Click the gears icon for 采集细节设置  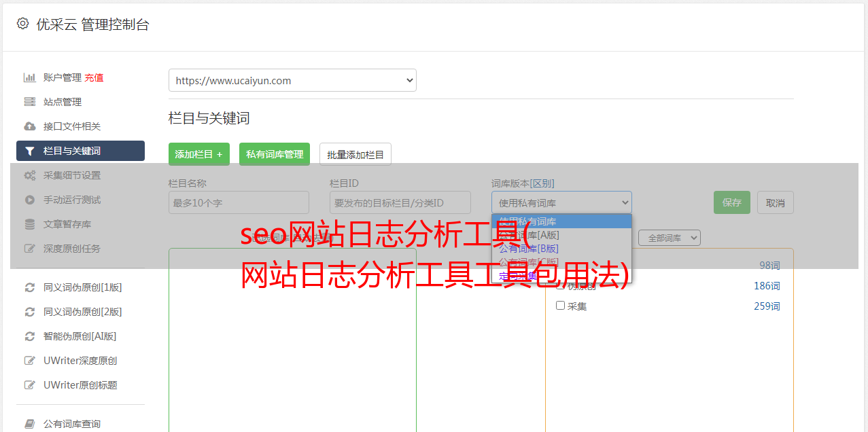(30, 175)
